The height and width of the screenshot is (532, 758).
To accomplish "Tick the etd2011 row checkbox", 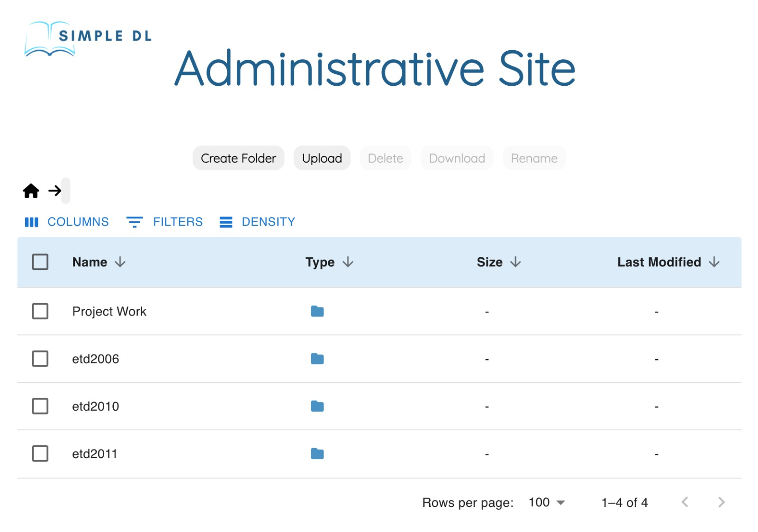I will [x=40, y=453].
